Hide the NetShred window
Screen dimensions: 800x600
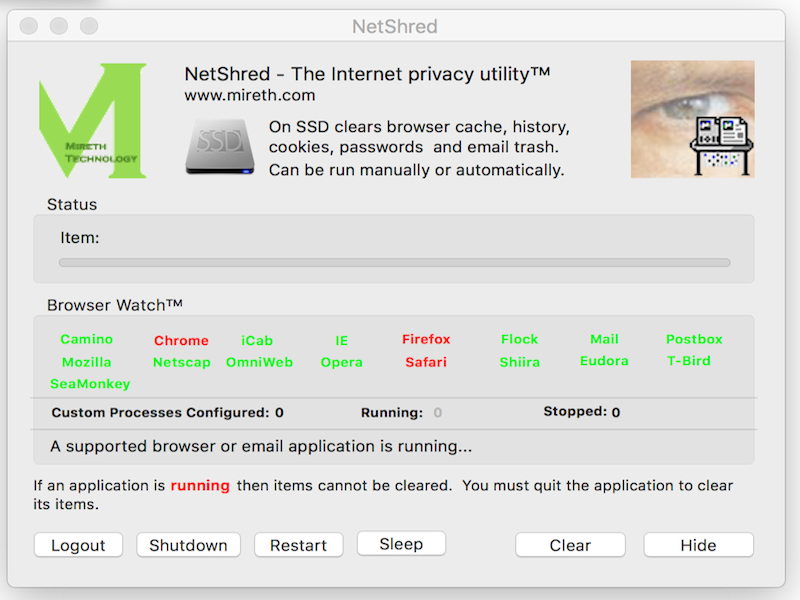698,545
